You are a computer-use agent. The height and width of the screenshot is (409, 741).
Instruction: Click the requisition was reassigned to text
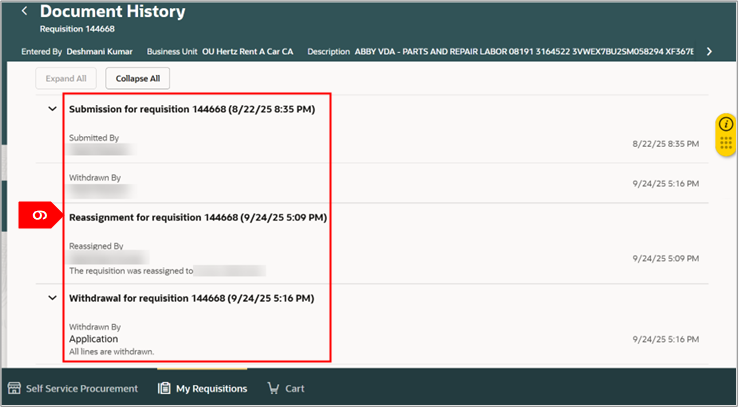coord(132,272)
